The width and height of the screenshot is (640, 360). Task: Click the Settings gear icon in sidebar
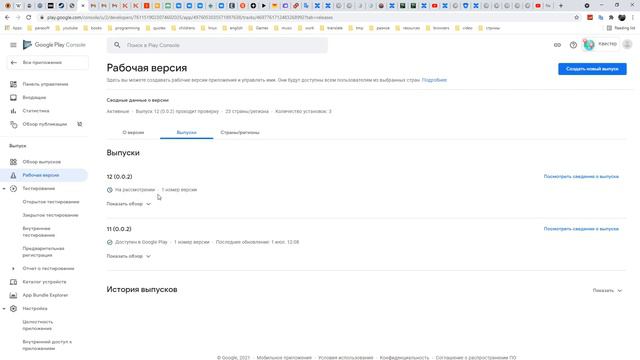click(x=13, y=309)
